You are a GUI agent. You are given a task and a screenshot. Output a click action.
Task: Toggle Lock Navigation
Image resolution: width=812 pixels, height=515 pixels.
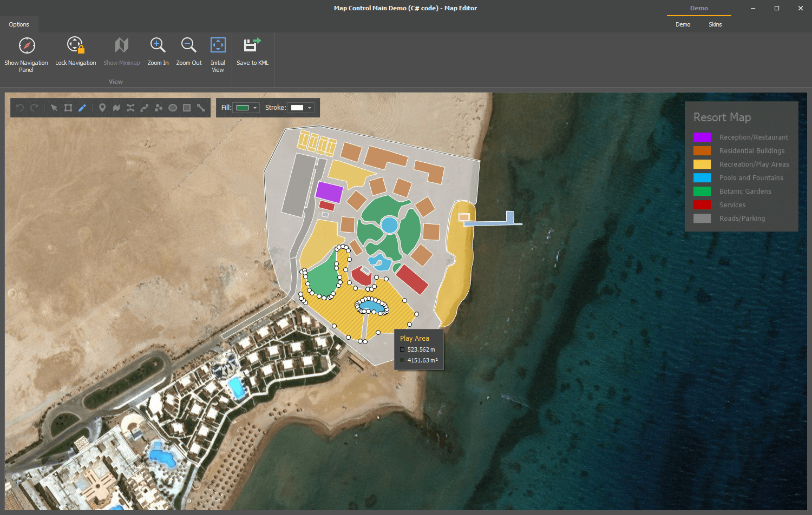[x=75, y=46]
